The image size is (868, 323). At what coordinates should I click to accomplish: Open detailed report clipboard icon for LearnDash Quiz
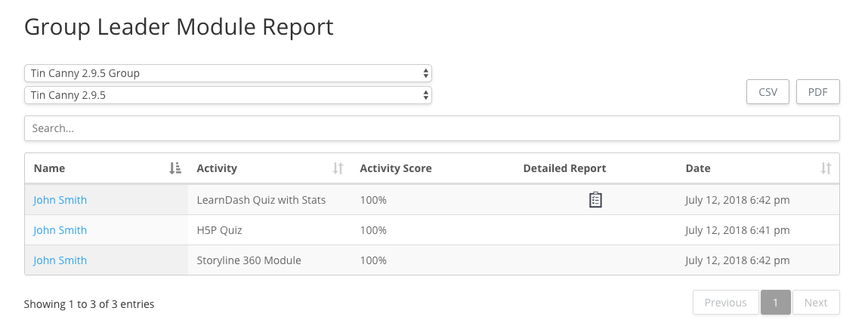coord(595,200)
